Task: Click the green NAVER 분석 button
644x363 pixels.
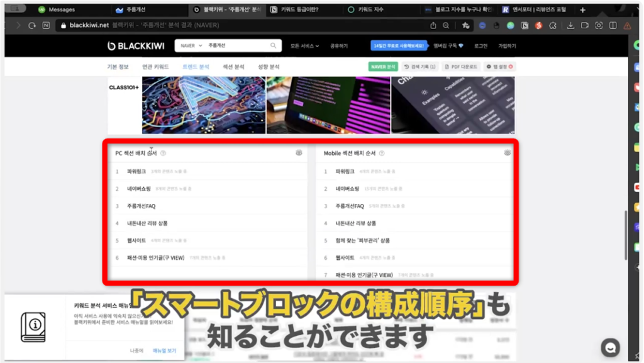Action: pyautogui.click(x=383, y=67)
